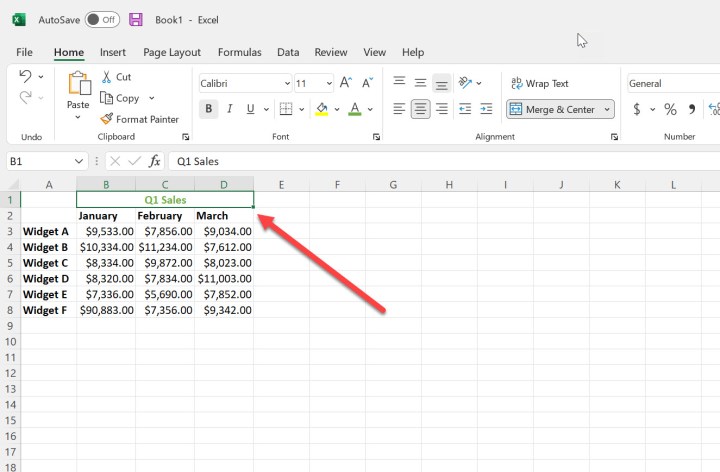Screen dimensions: 720x472
Task: Switch to the Formulas tab
Action: click(x=239, y=52)
